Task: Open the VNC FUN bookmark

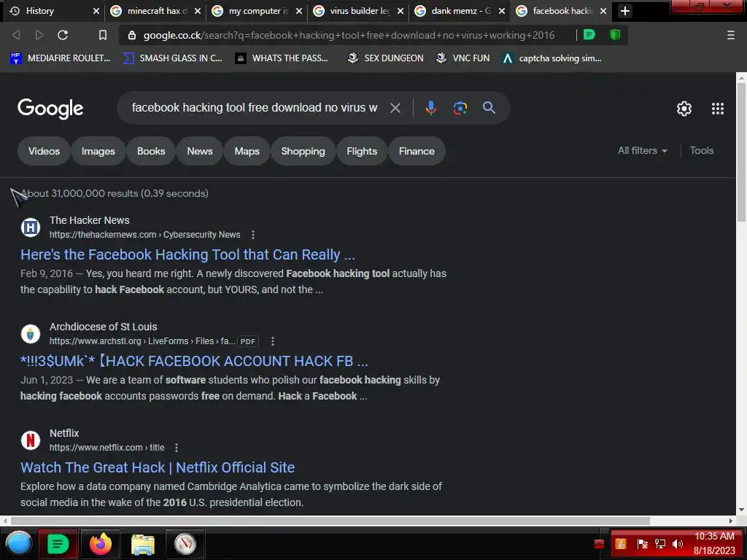Action: 463,58
